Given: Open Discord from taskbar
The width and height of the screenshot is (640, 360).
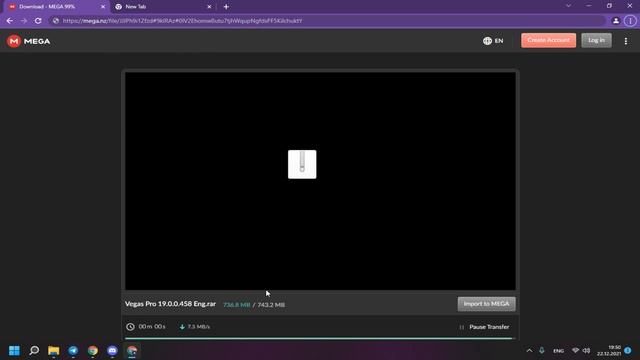Looking at the screenshot, I should coord(112,351).
